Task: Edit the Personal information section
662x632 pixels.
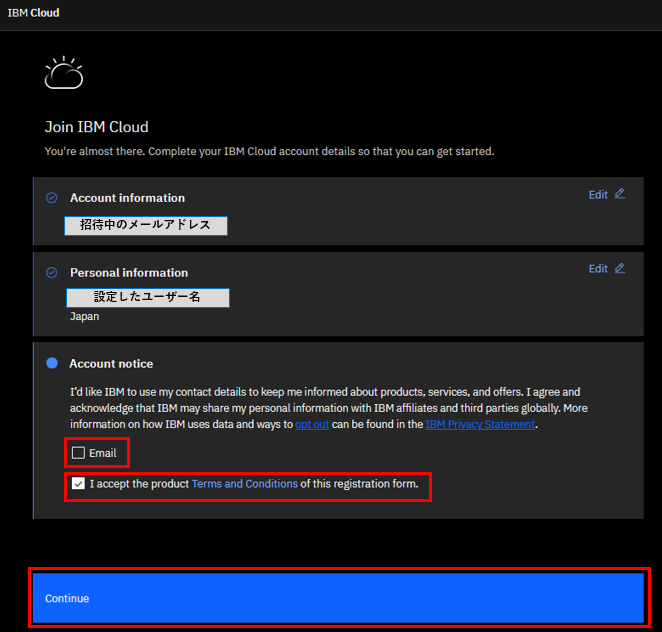Action: tap(607, 269)
